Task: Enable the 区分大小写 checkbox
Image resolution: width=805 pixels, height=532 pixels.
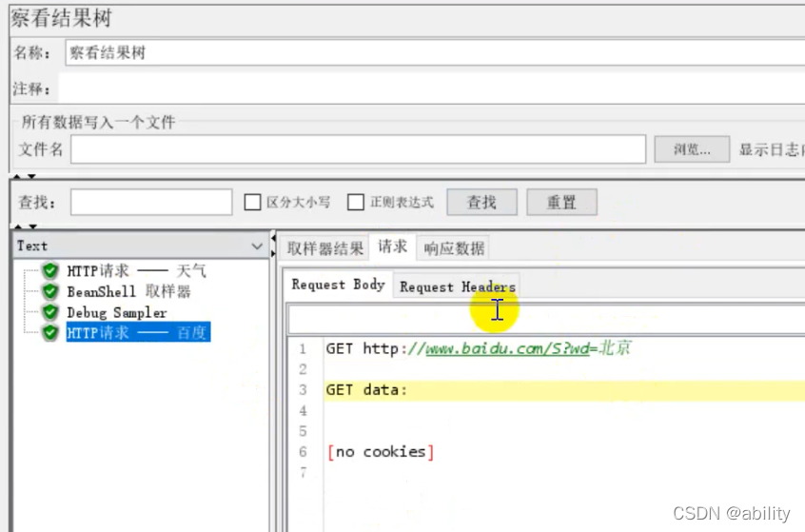Action: click(252, 202)
